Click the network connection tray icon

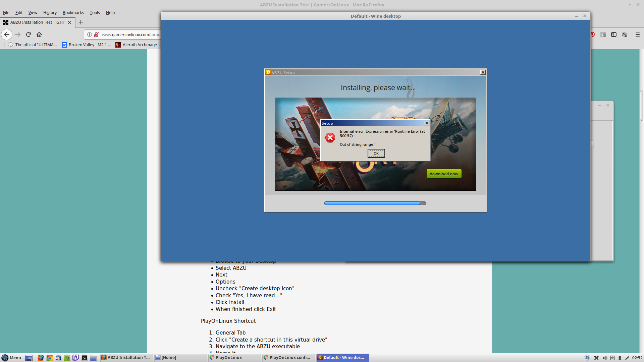pyautogui.click(x=627, y=358)
